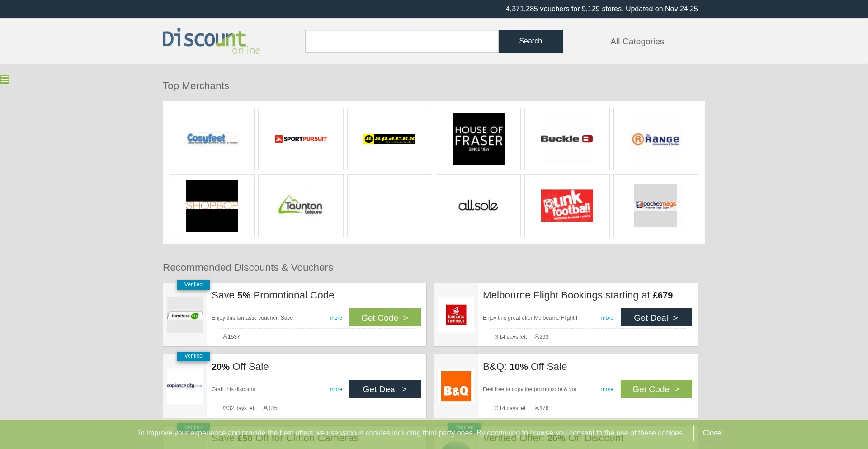868x449 pixels.
Task: Open the Shopbop merchant tile
Action: pyautogui.click(x=212, y=206)
